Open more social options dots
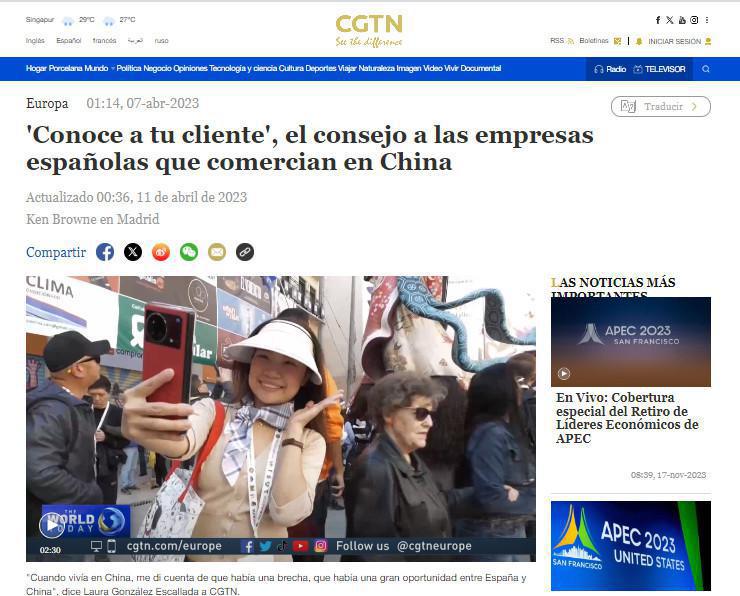Image resolution: width=740 pixels, height=596 pixels. pos(706,20)
